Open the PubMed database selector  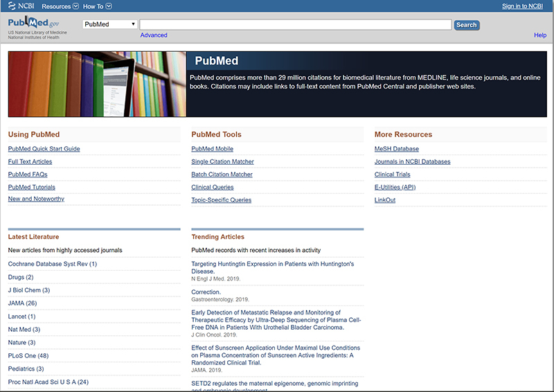click(110, 24)
